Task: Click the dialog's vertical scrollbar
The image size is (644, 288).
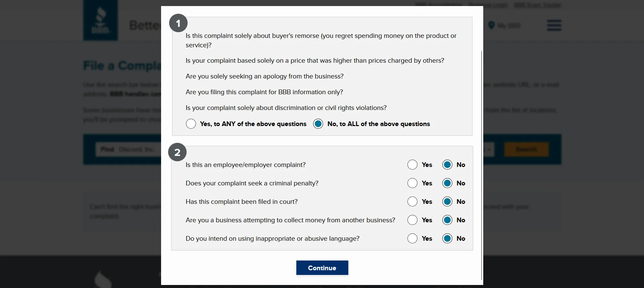Action: point(482,164)
